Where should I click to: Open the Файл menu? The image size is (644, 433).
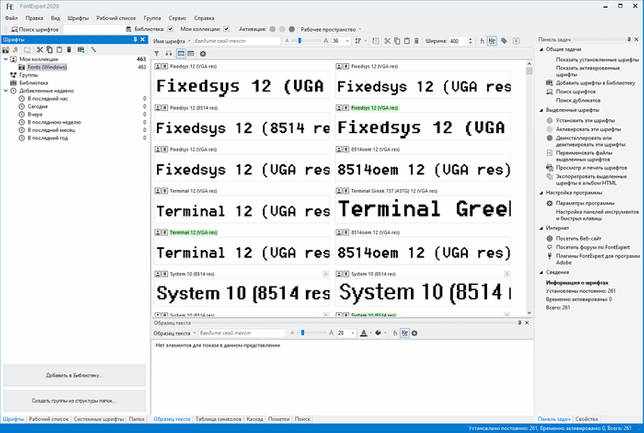click(x=12, y=18)
